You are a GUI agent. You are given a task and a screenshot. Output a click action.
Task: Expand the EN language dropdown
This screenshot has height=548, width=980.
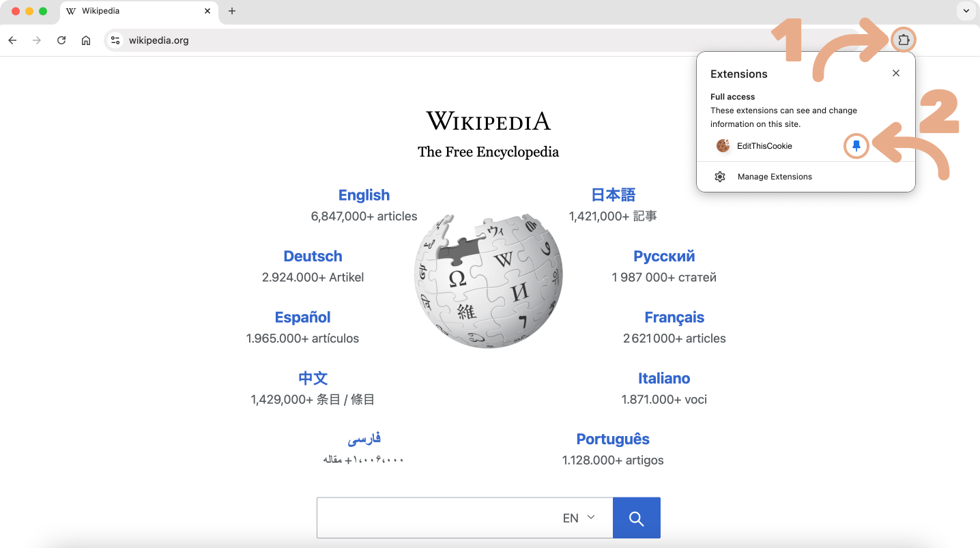coord(579,518)
